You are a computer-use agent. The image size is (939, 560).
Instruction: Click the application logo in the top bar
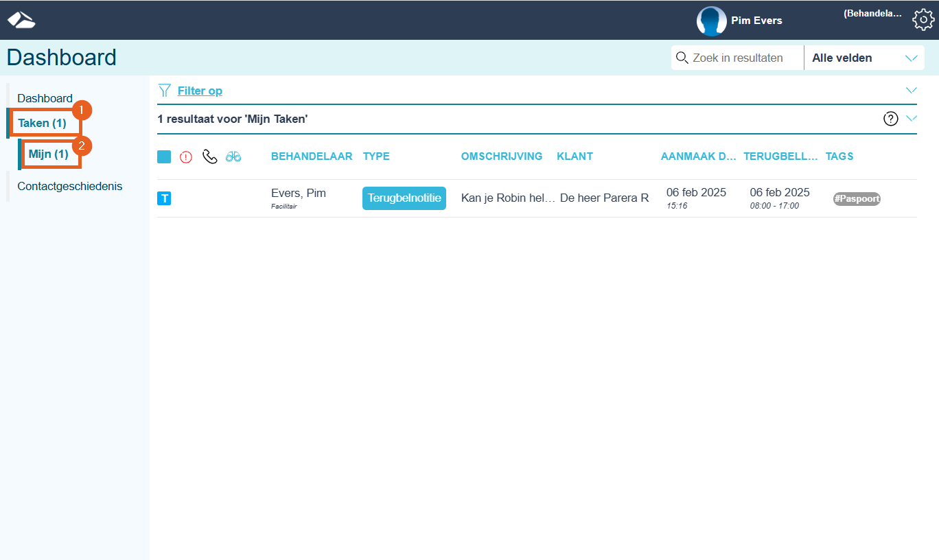[x=21, y=20]
